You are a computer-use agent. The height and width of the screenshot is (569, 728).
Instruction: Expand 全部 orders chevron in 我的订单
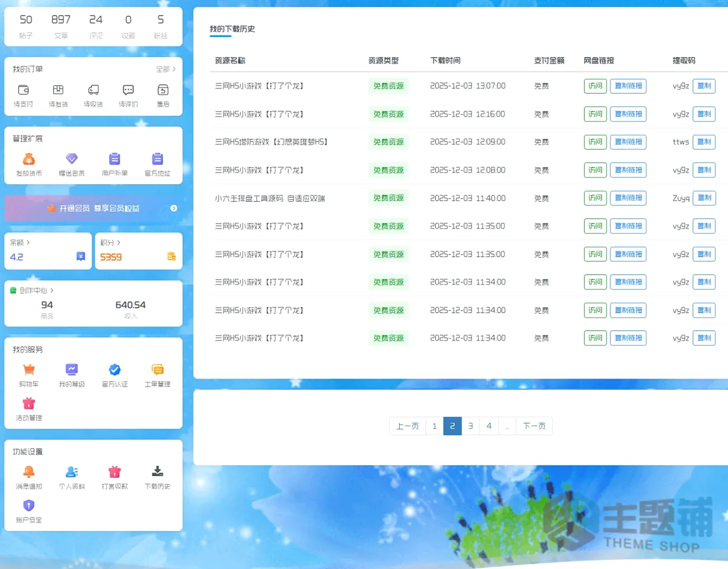click(174, 69)
